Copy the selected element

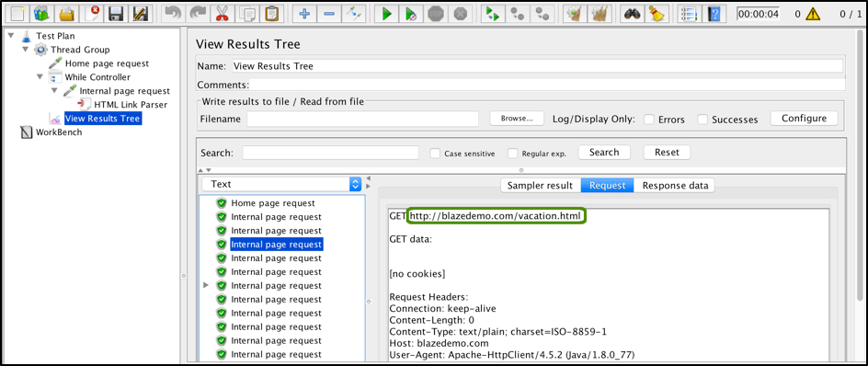(247, 13)
